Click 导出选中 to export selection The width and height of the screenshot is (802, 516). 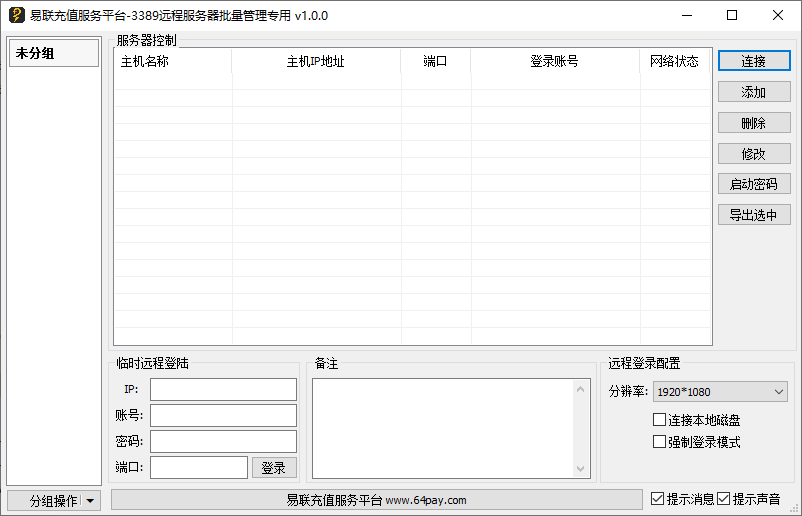click(x=754, y=215)
